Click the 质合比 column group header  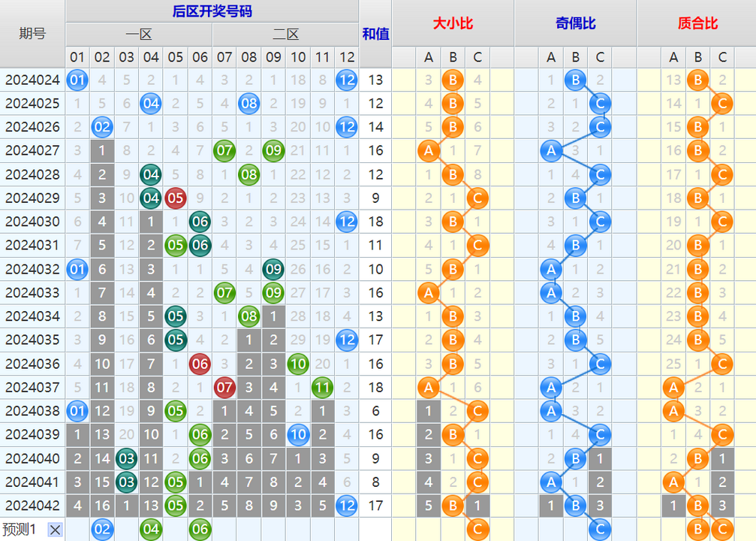tap(697, 23)
